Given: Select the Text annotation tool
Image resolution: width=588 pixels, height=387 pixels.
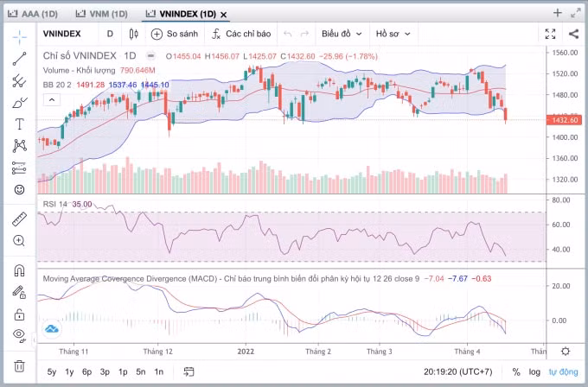Looking at the screenshot, I should pyautogui.click(x=20, y=124).
